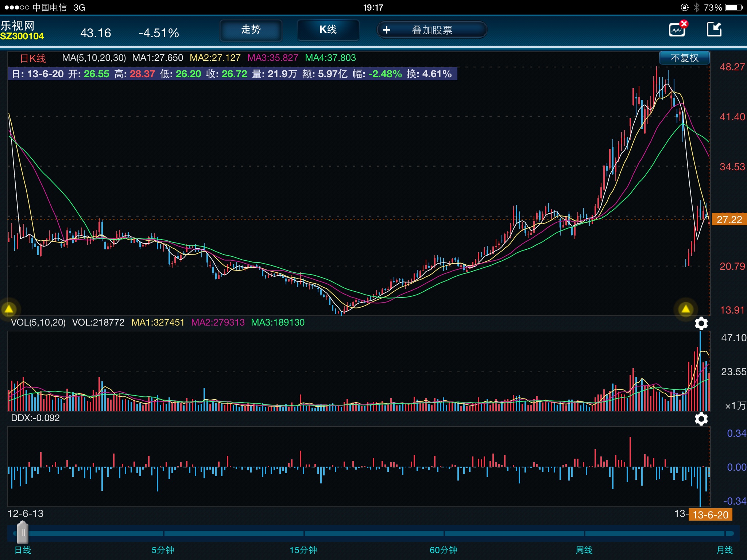Tap the Bluetooth status icon
The width and height of the screenshot is (747, 560).
click(696, 7)
